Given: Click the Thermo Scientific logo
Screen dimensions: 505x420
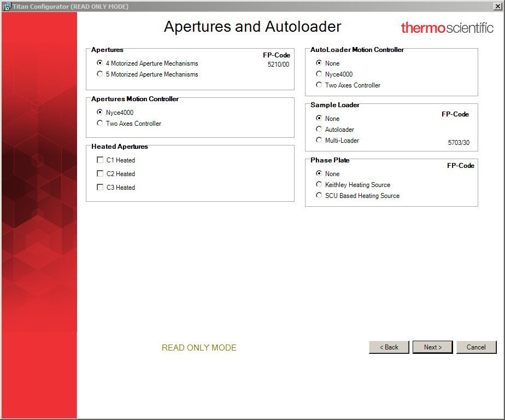Looking at the screenshot, I should (447, 28).
